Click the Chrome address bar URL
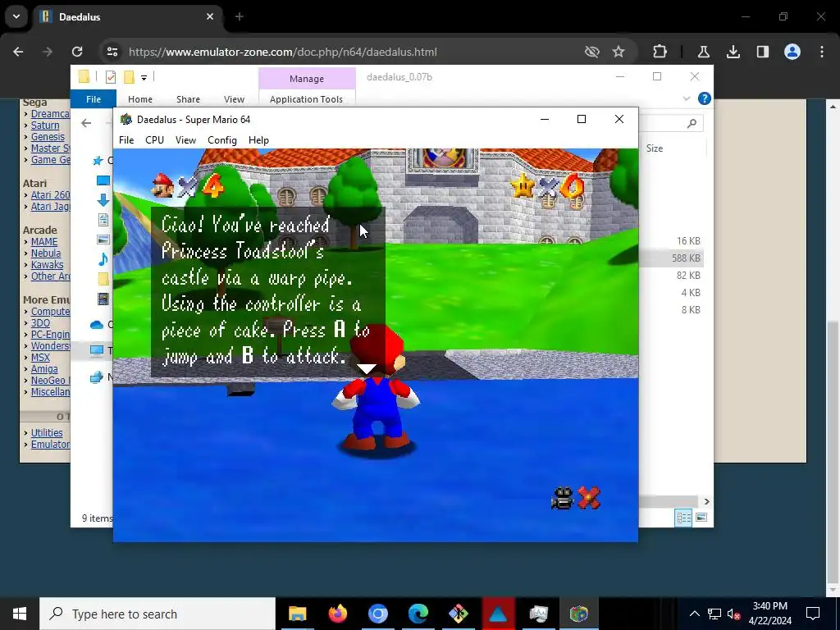This screenshot has height=630, width=840. tap(283, 52)
